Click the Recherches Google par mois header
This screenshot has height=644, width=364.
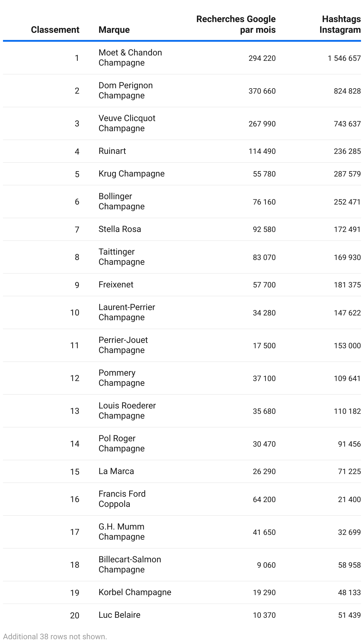click(x=236, y=24)
